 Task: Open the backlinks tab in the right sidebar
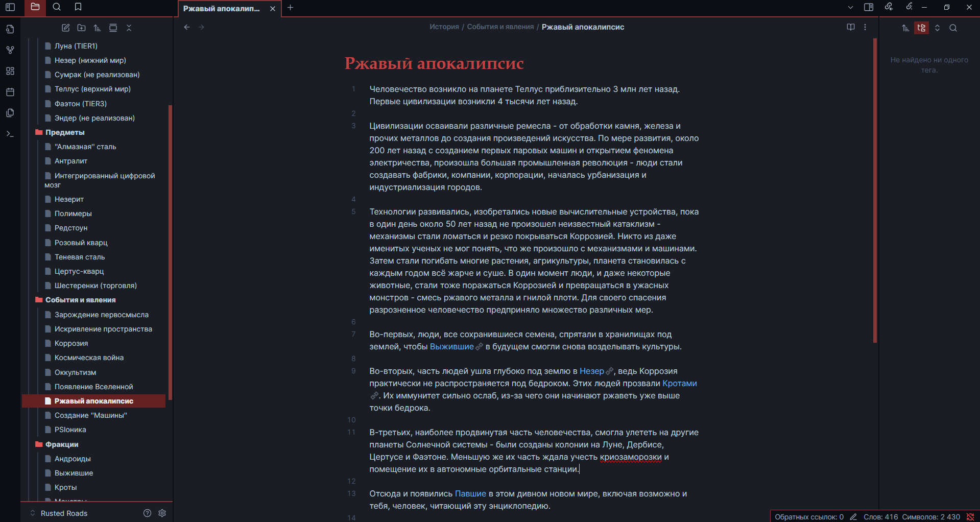(889, 7)
